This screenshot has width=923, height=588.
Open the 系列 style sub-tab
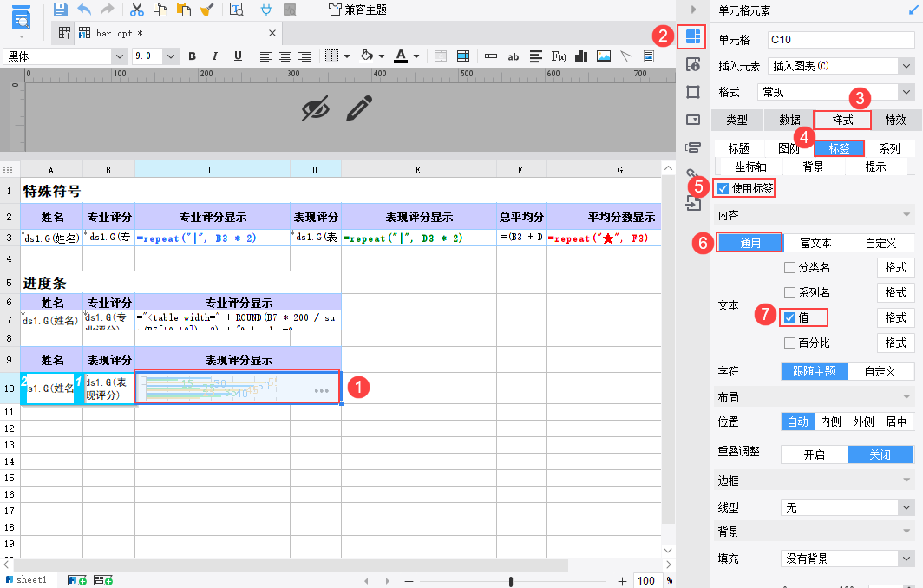pyautogui.click(x=889, y=148)
